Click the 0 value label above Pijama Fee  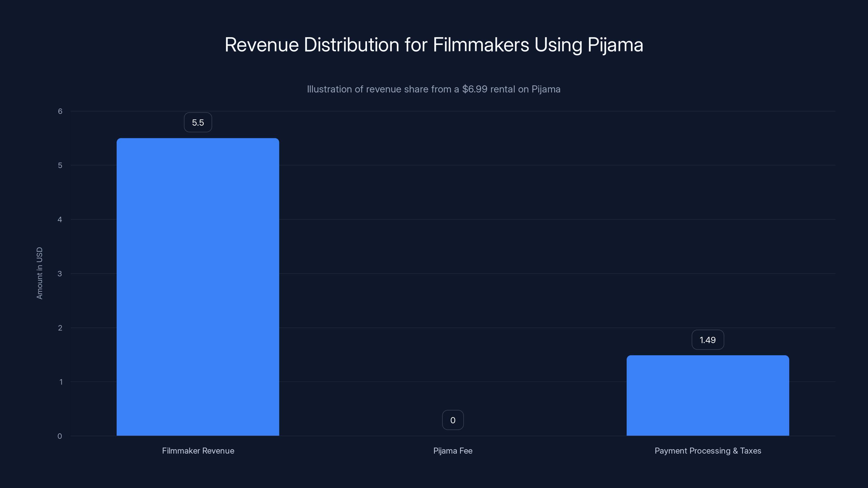[x=452, y=420]
